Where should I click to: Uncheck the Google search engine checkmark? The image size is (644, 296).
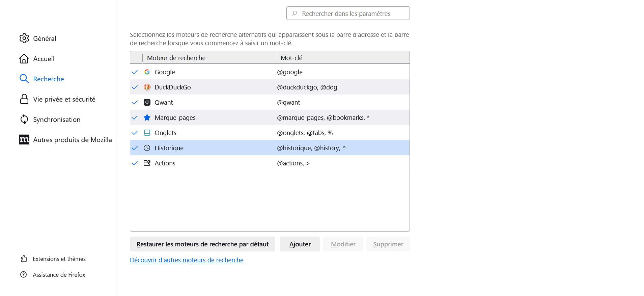[x=135, y=72]
